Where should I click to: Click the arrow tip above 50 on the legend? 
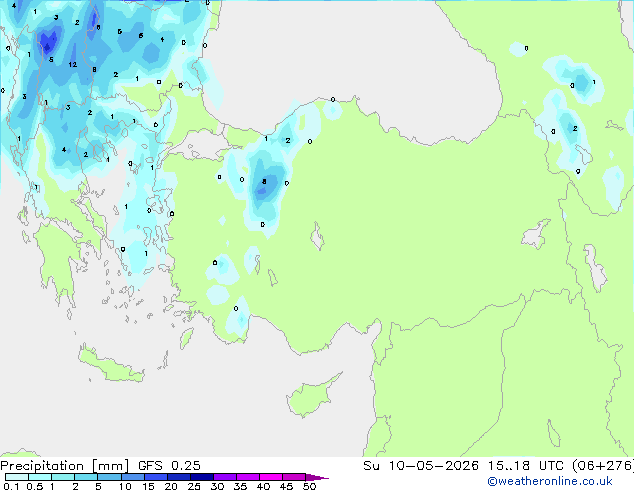pyautogui.click(x=318, y=477)
